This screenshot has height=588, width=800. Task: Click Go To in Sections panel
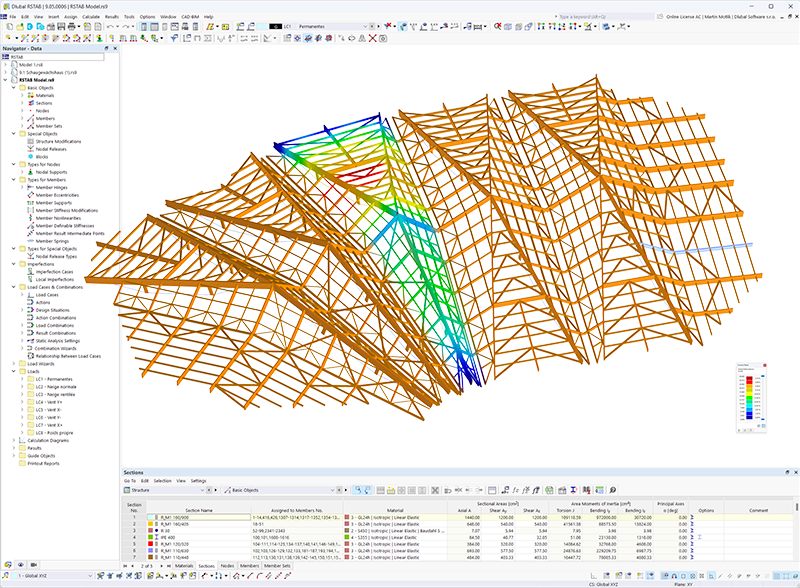click(129, 480)
